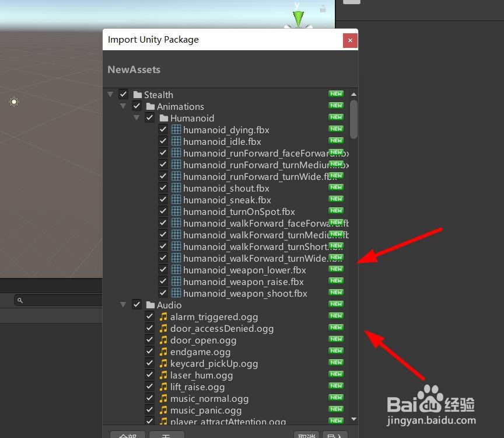Click the door_accessDenied.ogg file name
This screenshot has width=504, height=438.
click(x=222, y=329)
